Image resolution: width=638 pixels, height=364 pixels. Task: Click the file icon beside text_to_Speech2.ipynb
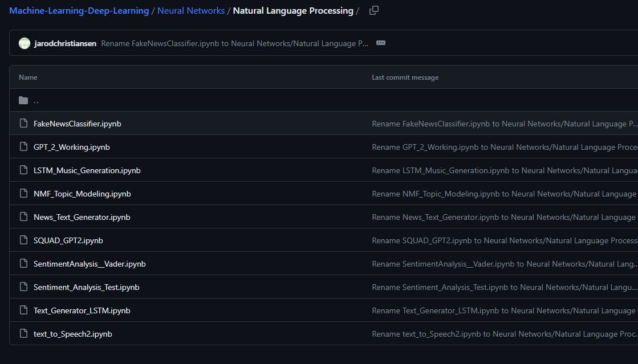point(23,334)
